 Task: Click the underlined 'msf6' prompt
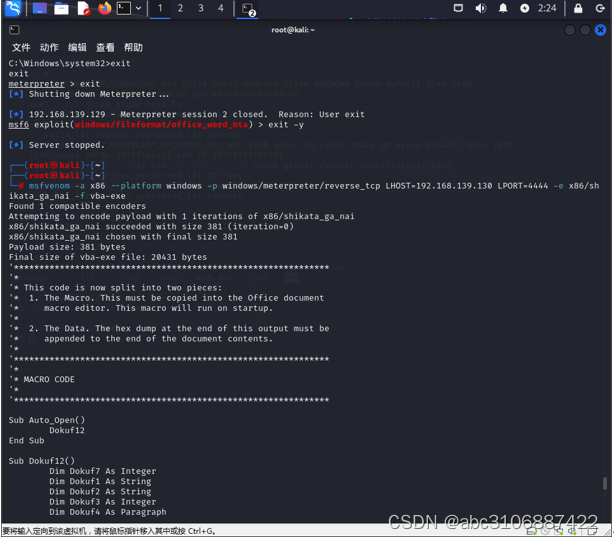tap(18, 125)
